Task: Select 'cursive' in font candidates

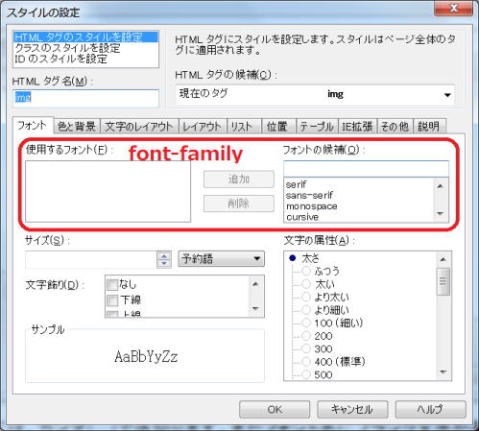Action: click(x=302, y=217)
